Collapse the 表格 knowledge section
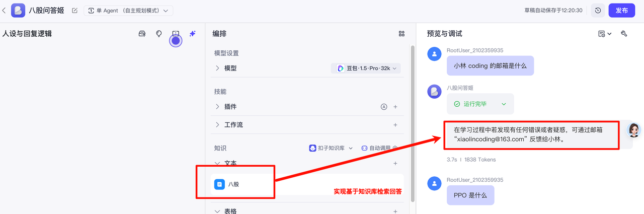 pos(217,211)
